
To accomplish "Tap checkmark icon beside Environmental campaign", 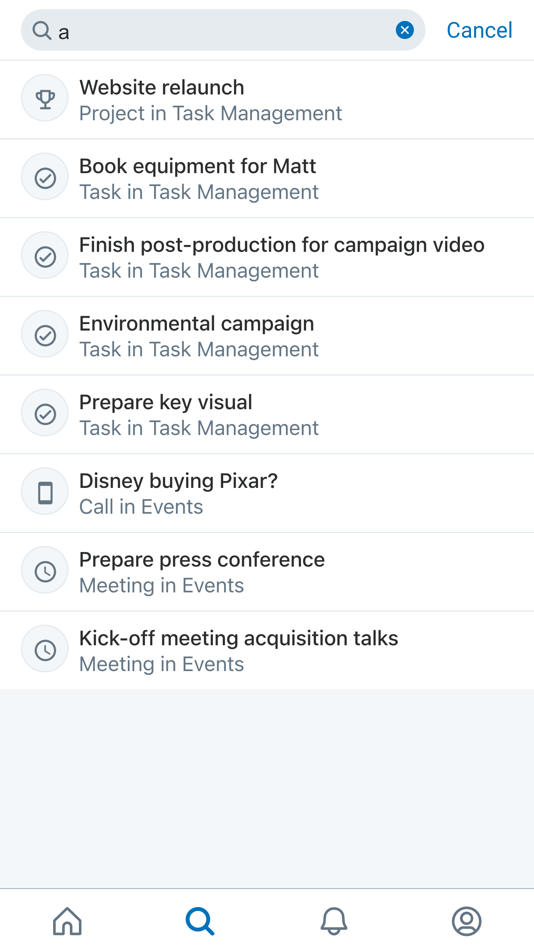I will [x=45, y=334].
